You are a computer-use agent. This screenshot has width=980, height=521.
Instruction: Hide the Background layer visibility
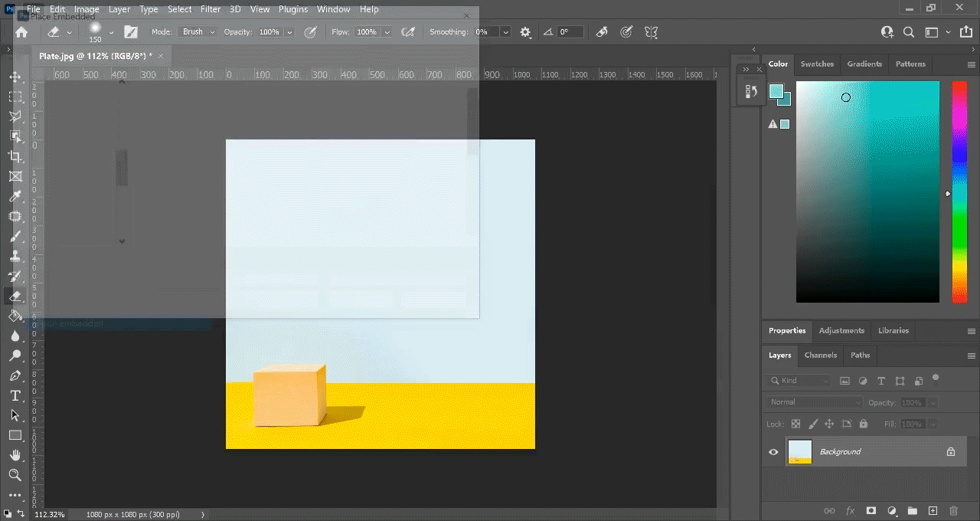[x=773, y=452]
